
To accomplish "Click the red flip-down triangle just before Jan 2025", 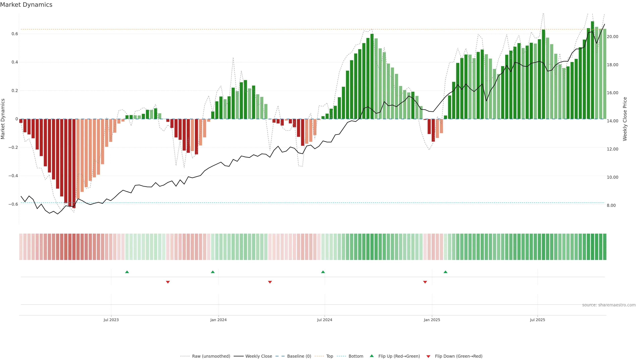I will (425, 282).
